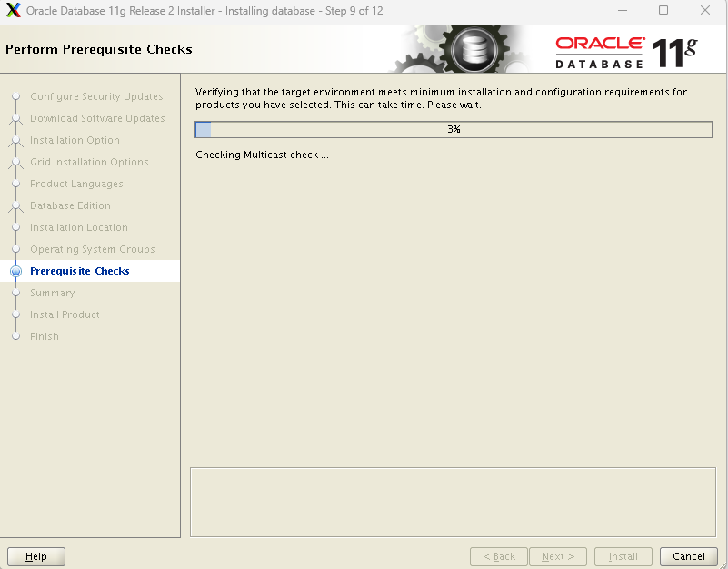This screenshot has height=569, width=728.
Task: Click the Oracle Database 11g logo
Action: (x=626, y=52)
